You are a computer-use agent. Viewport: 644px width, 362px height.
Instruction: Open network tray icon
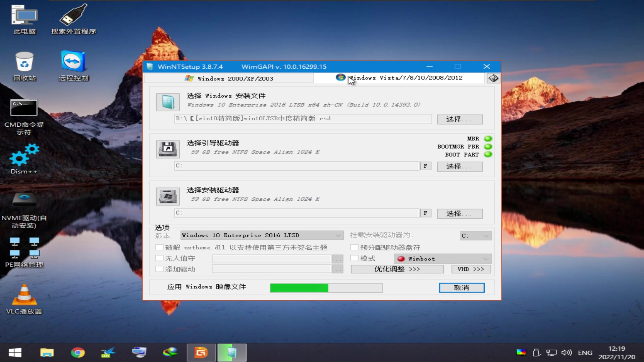pos(551,353)
